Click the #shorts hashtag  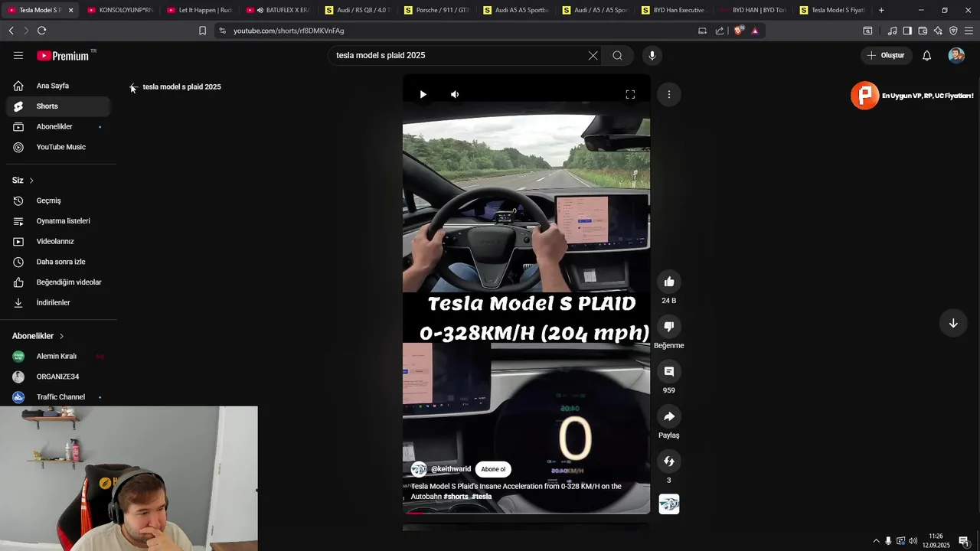pyautogui.click(x=456, y=497)
